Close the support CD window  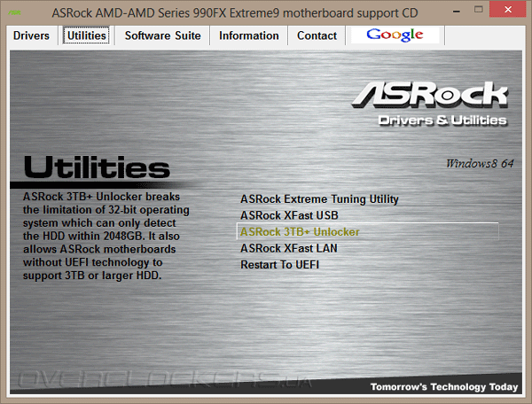click(507, 10)
